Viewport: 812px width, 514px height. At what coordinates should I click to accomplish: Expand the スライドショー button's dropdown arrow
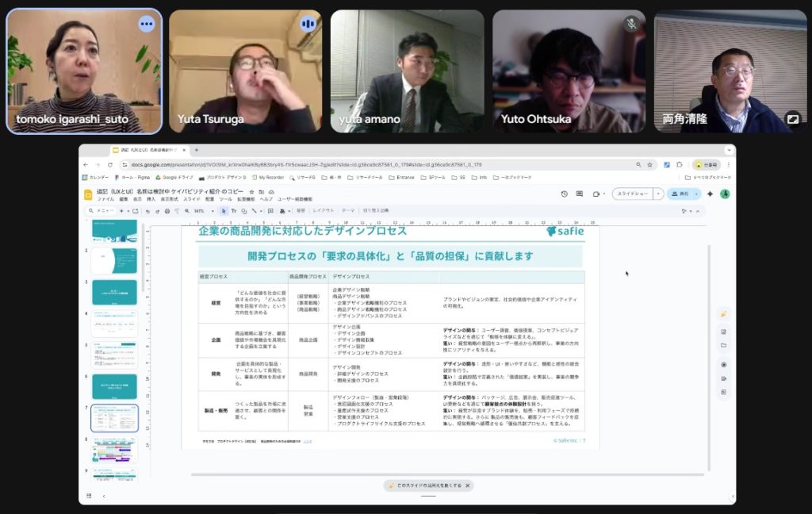point(658,194)
